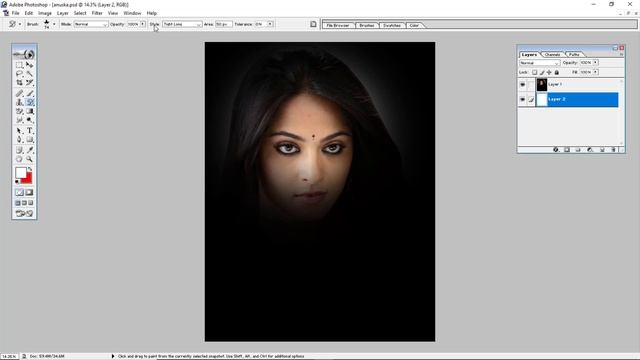640x360 pixels.
Task: Select the Notes tool
Action: click(x=19, y=150)
